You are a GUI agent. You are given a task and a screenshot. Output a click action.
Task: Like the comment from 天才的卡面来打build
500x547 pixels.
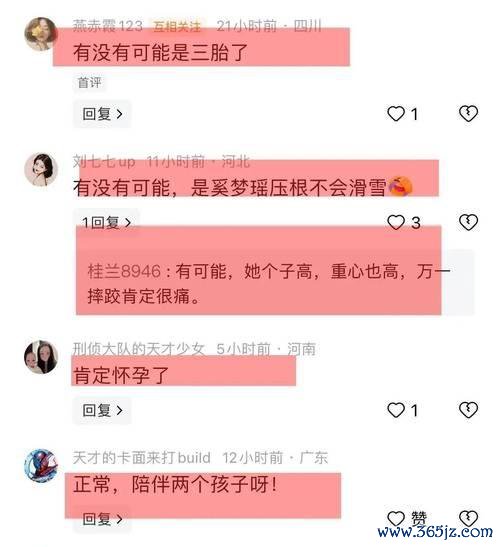pos(396,518)
